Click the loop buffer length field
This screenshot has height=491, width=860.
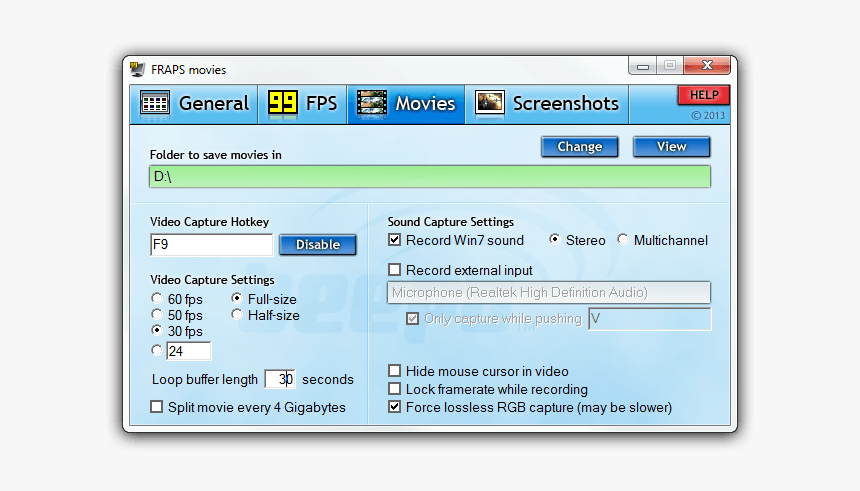[x=280, y=379]
